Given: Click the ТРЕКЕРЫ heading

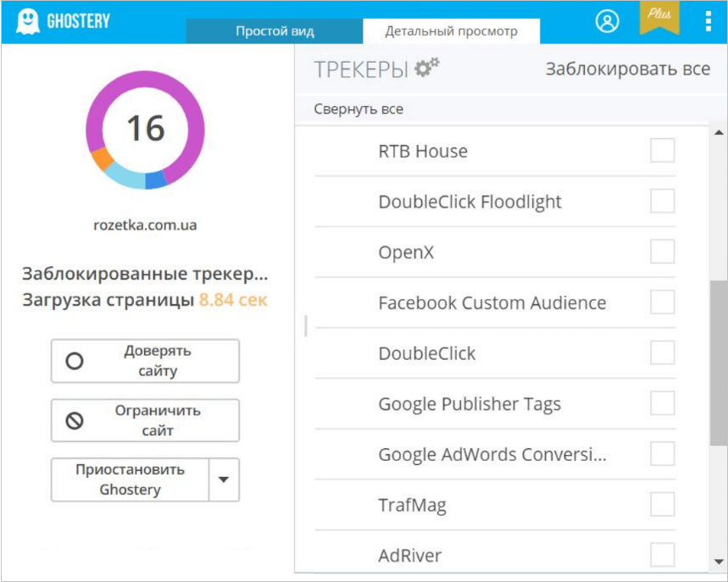Looking at the screenshot, I should pos(361,69).
